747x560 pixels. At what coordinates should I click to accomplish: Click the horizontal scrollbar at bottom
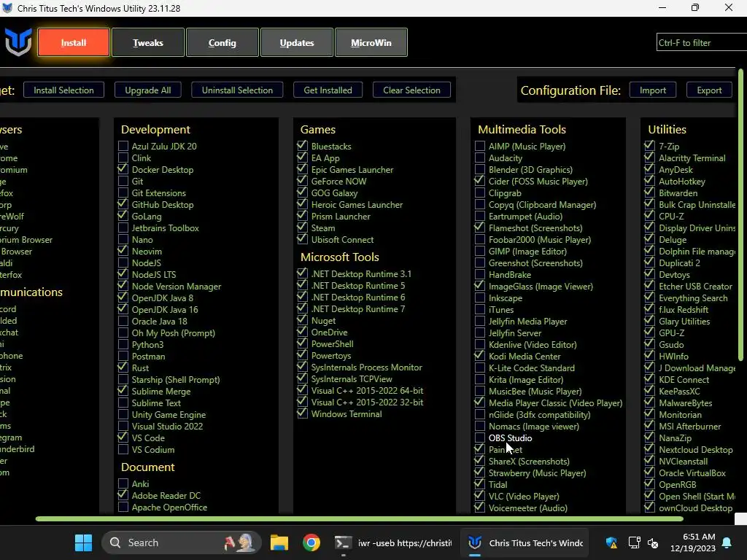point(360,518)
